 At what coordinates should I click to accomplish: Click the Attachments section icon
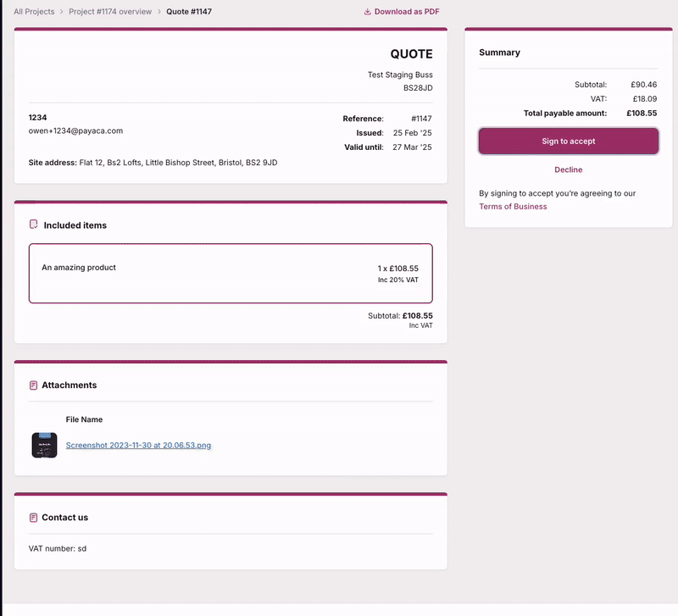34,386
